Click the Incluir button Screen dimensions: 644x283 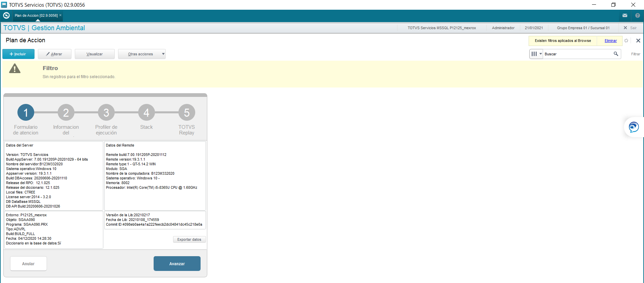point(18,54)
